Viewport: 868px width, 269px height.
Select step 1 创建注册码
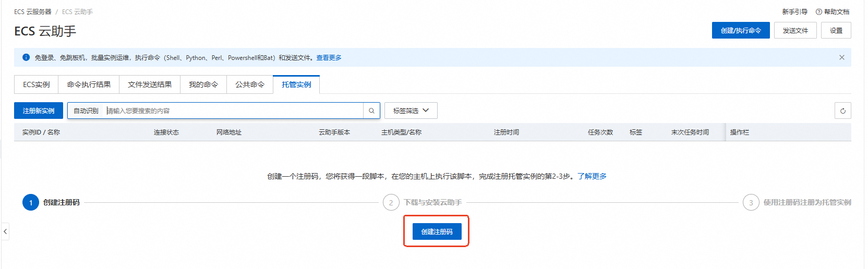[x=51, y=202]
